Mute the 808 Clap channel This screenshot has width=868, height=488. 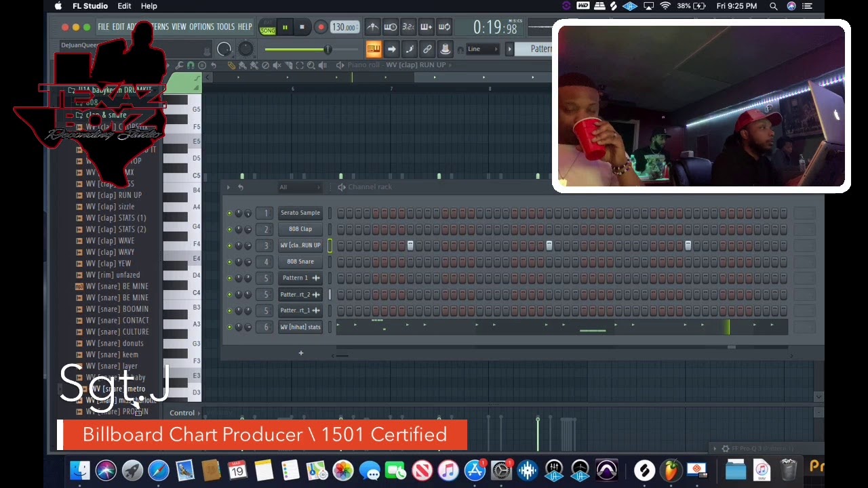tap(229, 229)
